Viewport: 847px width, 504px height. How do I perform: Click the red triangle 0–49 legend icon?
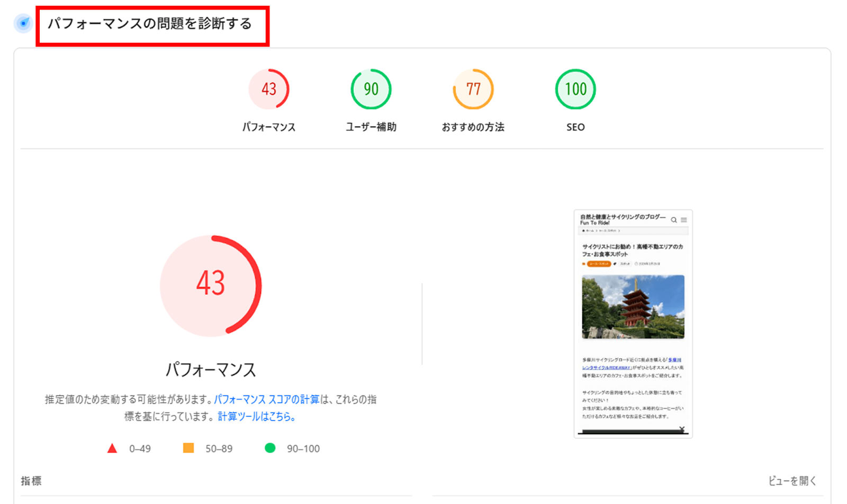click(x=112, y=448)
